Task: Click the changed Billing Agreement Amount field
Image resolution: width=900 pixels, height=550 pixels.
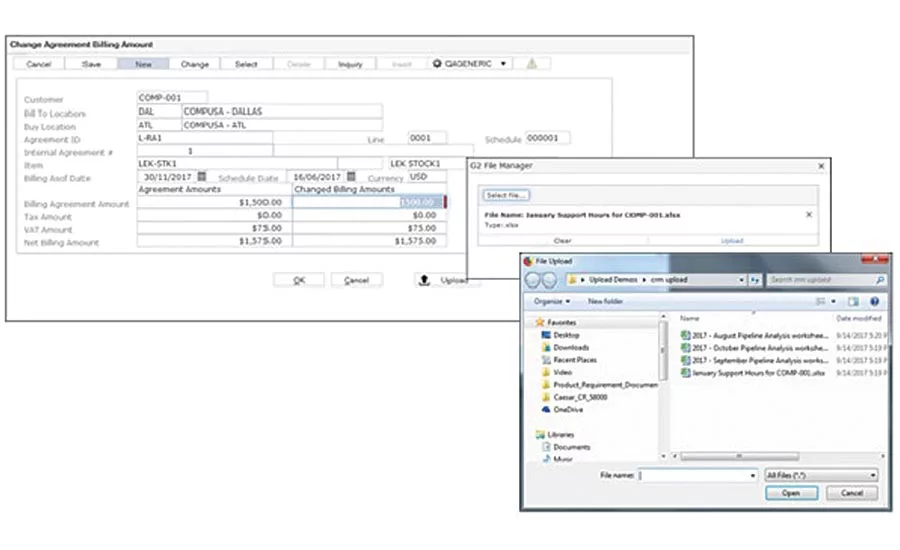Action: [369, 202]
